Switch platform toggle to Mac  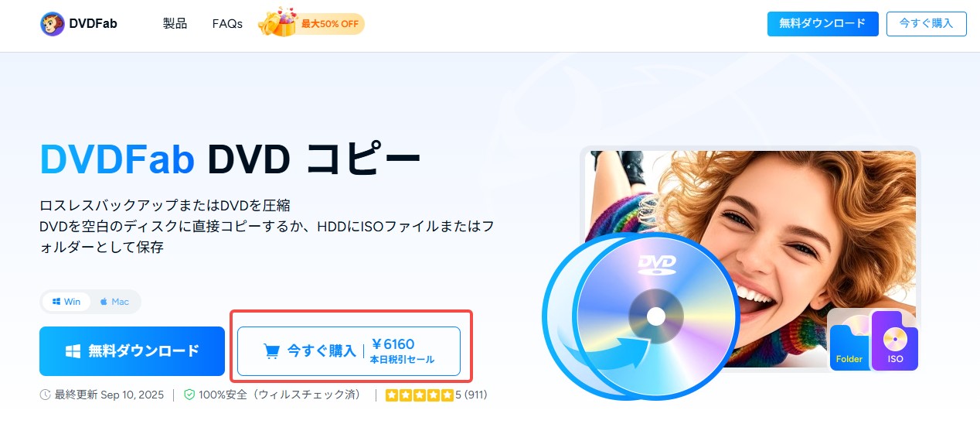click(115, 302)
